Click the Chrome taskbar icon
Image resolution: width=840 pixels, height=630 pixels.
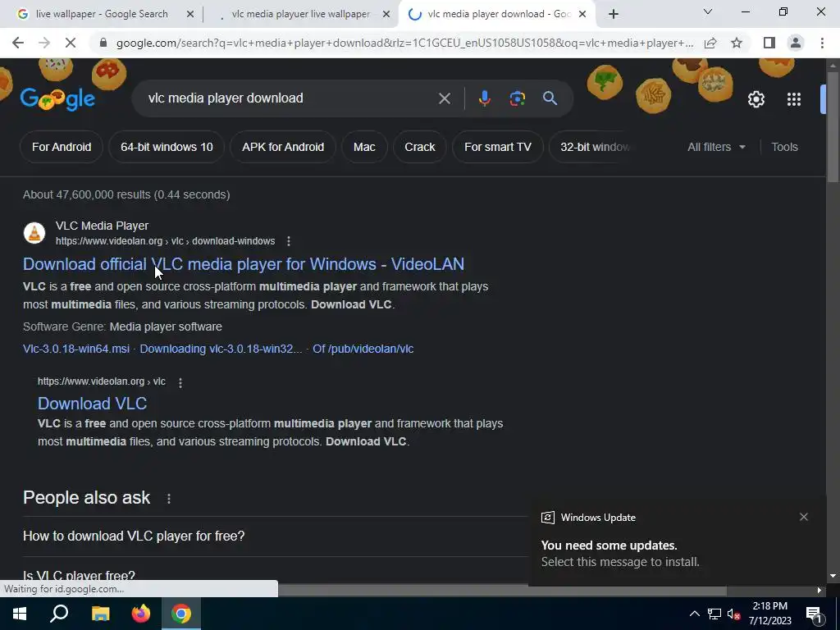(x=181, y=614)
